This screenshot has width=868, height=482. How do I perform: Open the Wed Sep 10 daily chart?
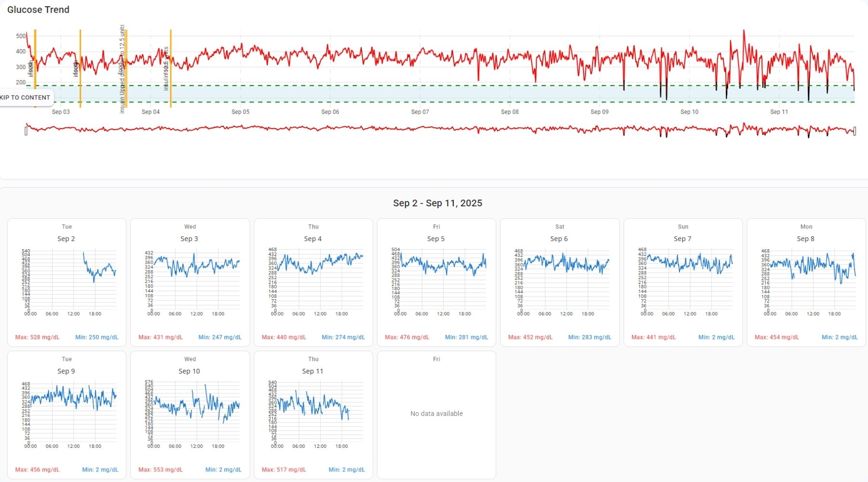(190, 415)
